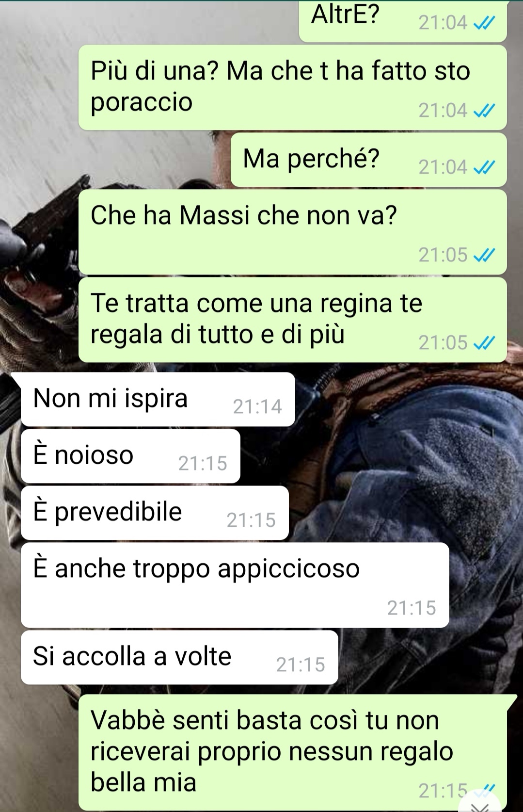Image resolution: width=523 pixels, height=812 pixels.
Task: Select the "AltrE?" message at top
Action: coord(403,21)
